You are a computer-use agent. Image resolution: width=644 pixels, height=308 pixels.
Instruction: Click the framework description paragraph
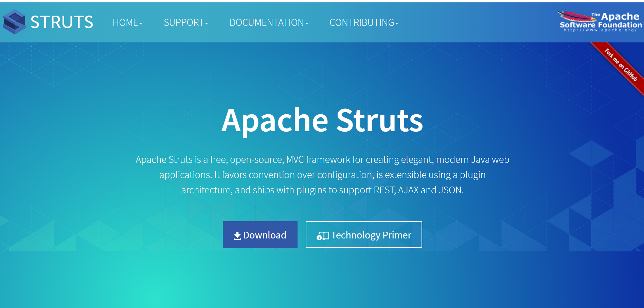pos(322,175)
